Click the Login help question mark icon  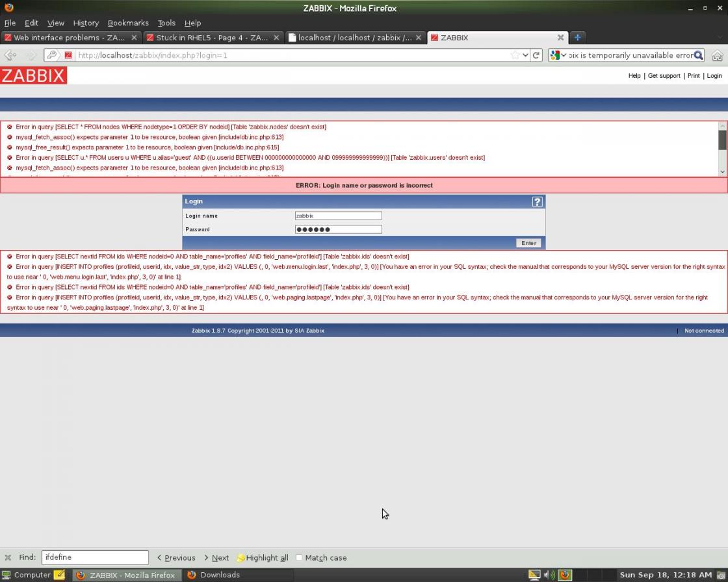(537, 201)
